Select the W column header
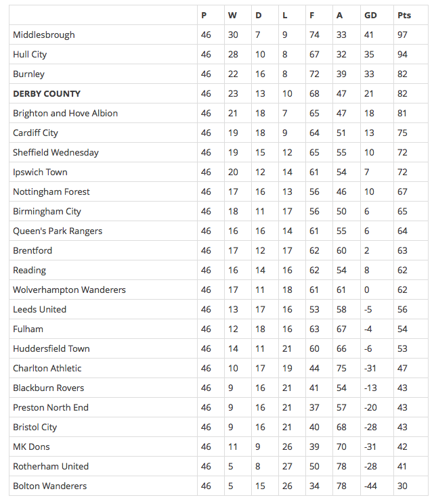434x504 pixels. click(232, 16)
